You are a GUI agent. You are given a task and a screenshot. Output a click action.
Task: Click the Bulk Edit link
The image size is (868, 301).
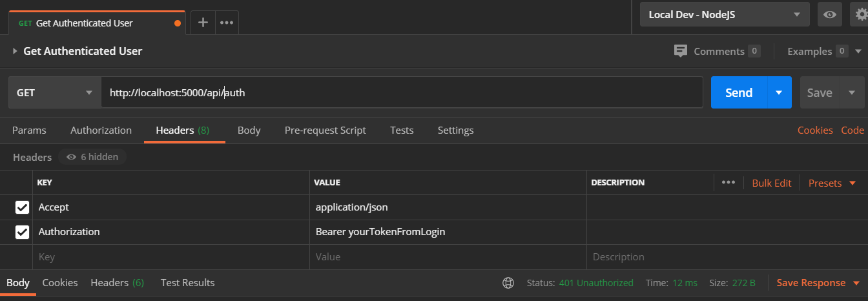[771, 183]
